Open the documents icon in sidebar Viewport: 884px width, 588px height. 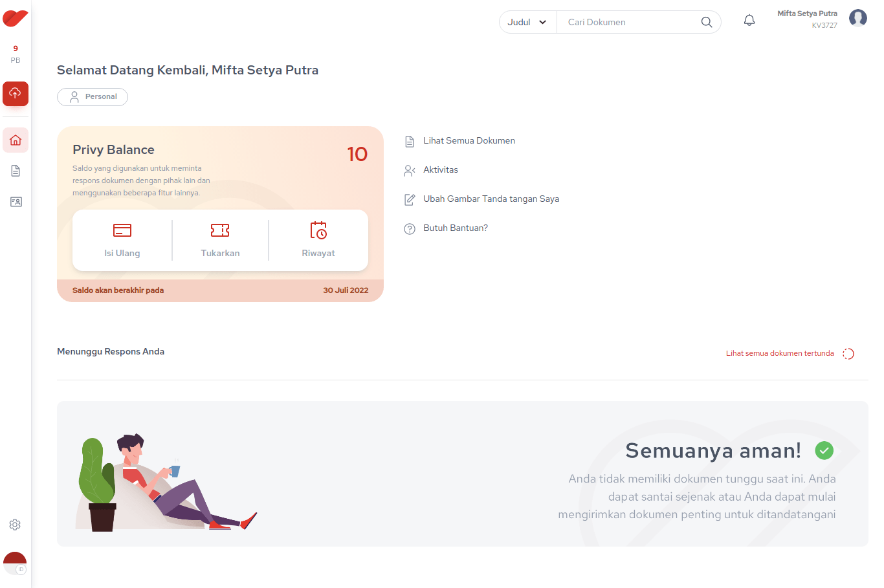point(16,171)
